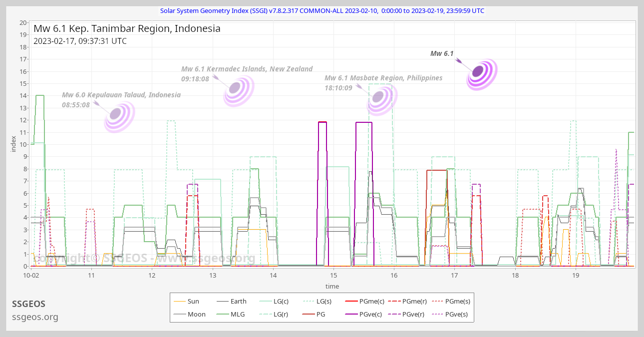Viewport: 644px width, 337px height.
Task: Click the 19 x-axis day label
Action: coord(576,276)
